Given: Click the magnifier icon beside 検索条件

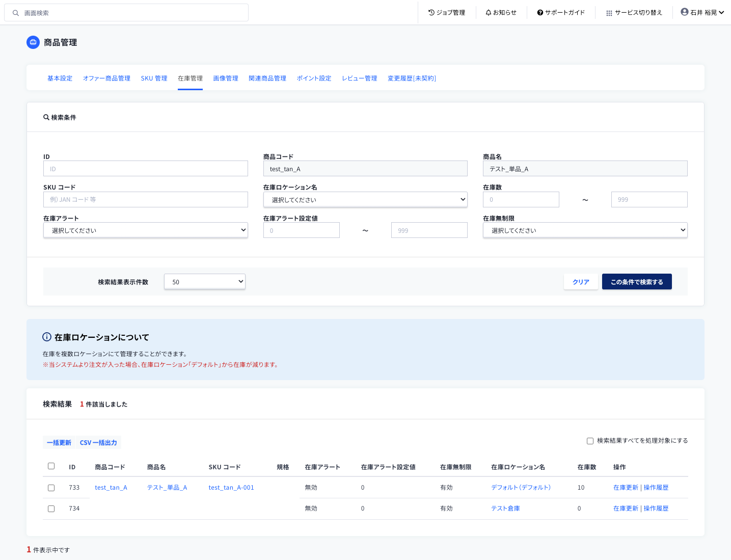Looking at the screenshot, I should [x=46, y=117].
